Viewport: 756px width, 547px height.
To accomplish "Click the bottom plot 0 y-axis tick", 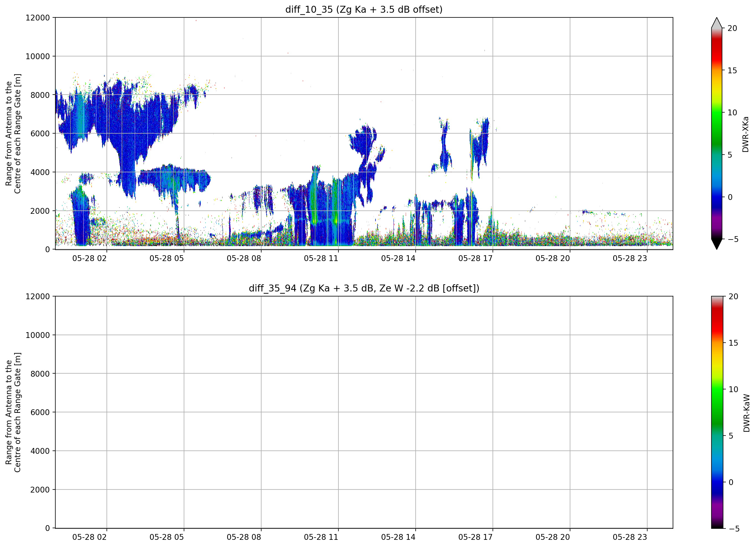I will (x=48, y=528).
